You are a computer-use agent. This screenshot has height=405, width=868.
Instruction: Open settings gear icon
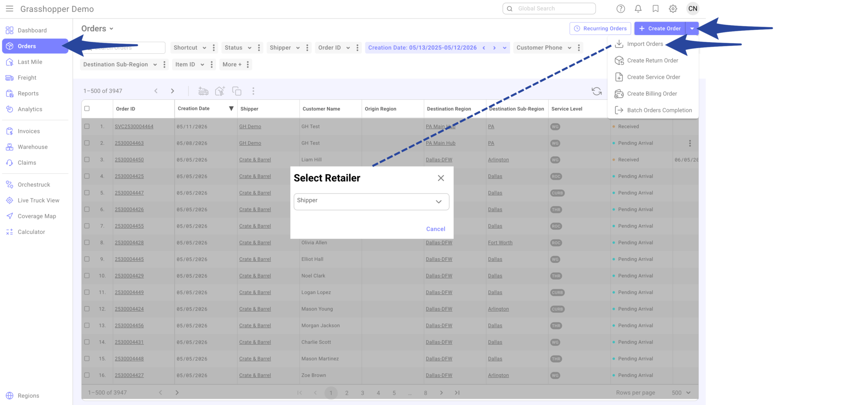coord(673,9)
